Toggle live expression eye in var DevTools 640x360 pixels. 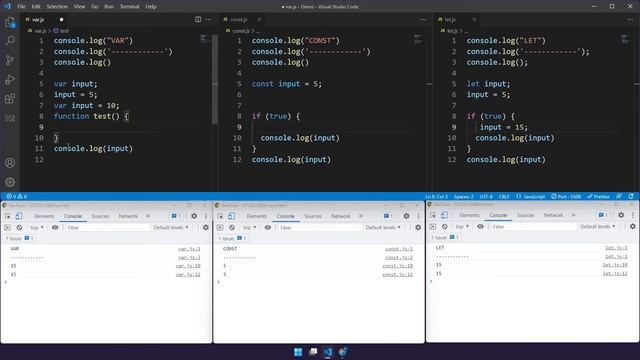click(55, 227)
